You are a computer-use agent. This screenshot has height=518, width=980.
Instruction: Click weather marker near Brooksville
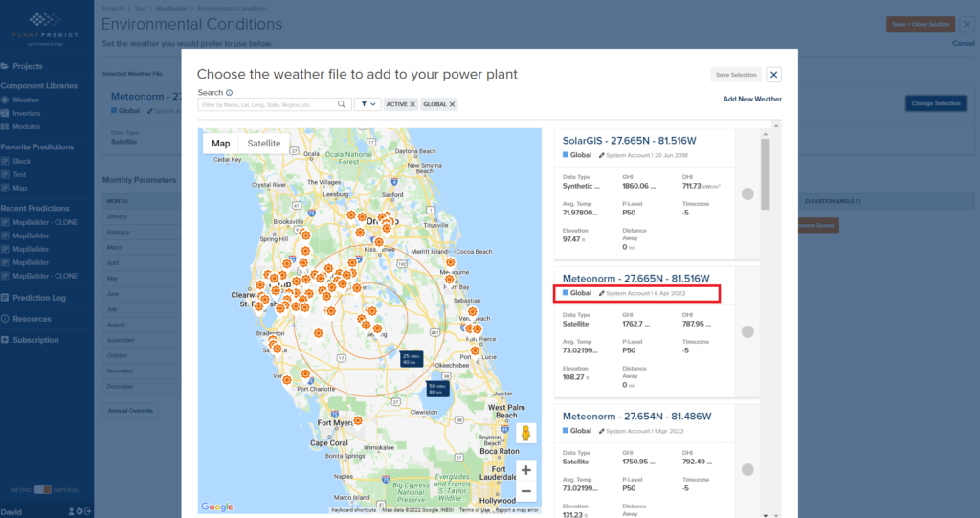[x=305, y=236]
